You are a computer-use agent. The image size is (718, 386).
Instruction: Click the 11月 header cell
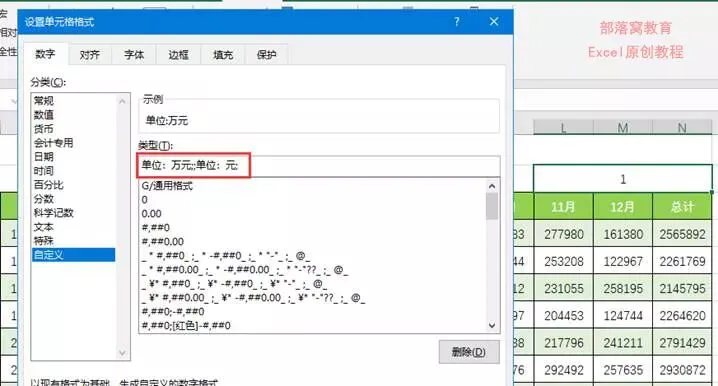563,207
